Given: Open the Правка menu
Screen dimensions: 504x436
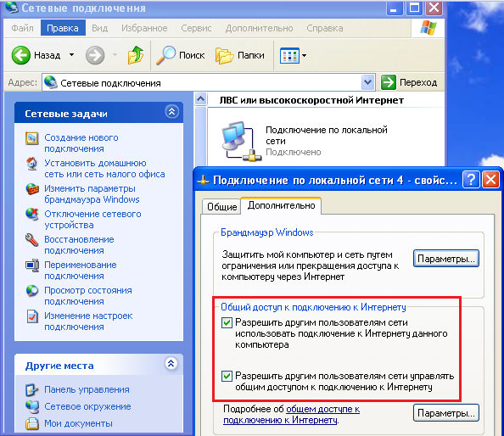Looking at the screenshot, I should tap(63, 28).
